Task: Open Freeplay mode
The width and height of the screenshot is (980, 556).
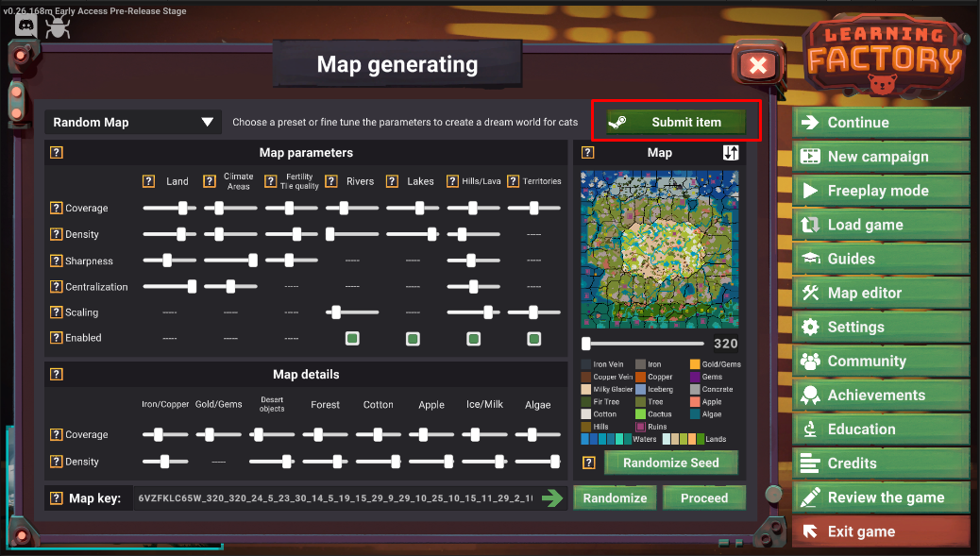Action: [x=881, y=191]
